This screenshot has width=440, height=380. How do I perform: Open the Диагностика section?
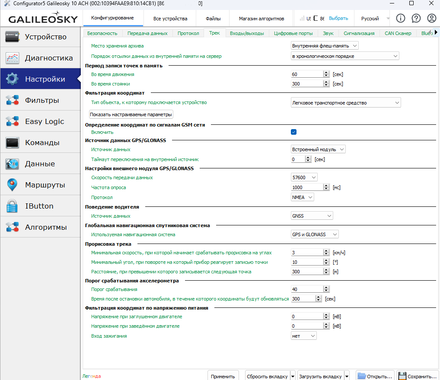point(40,58)
